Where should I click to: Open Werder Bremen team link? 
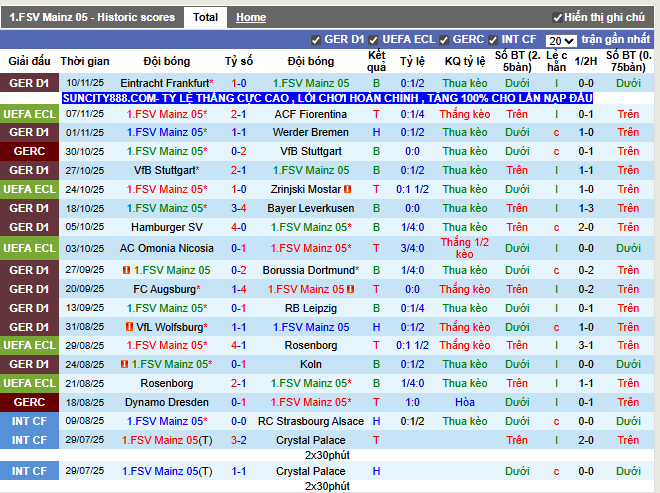click(x=311, y=132)
